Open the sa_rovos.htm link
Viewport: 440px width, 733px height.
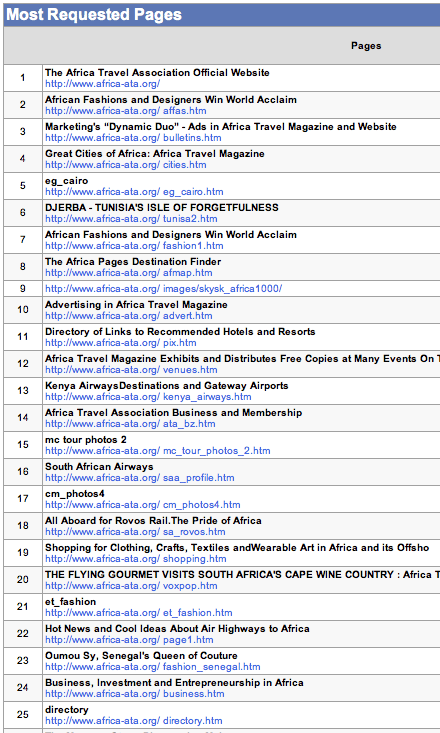coord(135,532)
